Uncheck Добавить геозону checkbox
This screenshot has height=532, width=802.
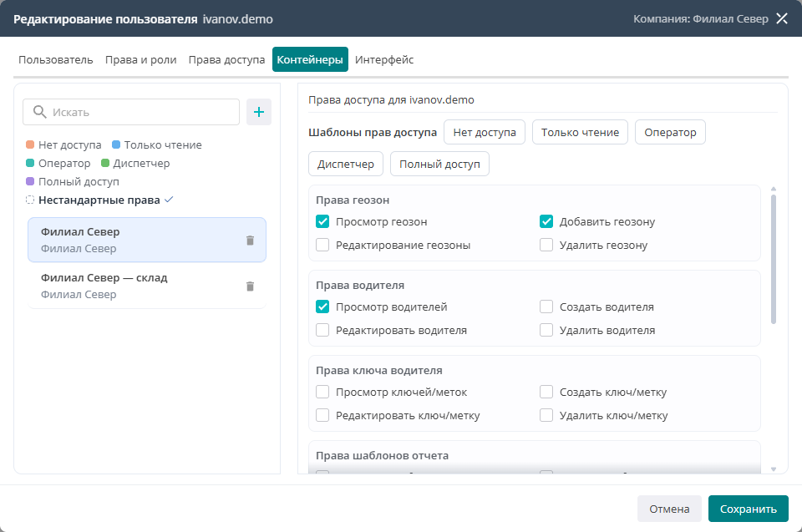546,221
